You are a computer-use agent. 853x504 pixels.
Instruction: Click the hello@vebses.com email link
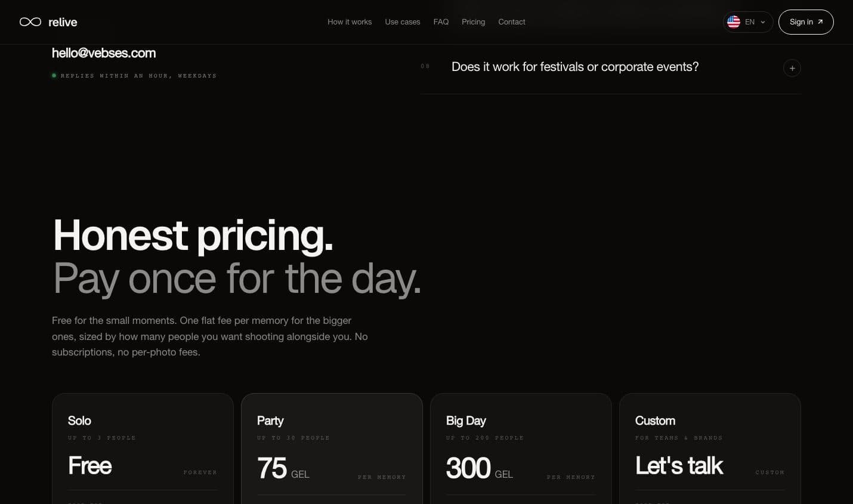pos(104,53)
